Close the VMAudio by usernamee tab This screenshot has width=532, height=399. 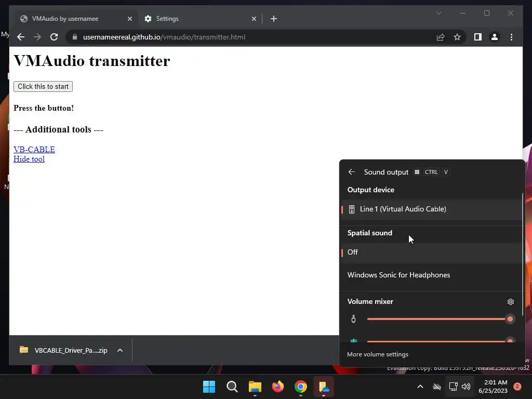[129, 19]
